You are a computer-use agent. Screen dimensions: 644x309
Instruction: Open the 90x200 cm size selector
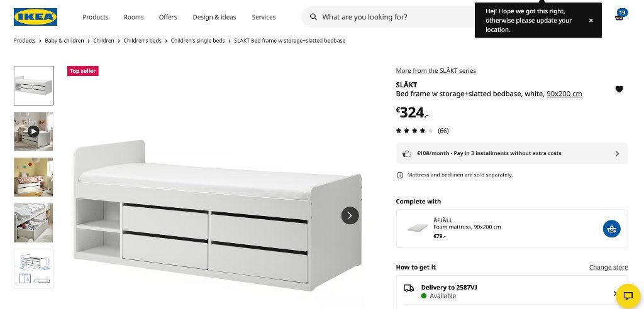click(x=564, y=94)
